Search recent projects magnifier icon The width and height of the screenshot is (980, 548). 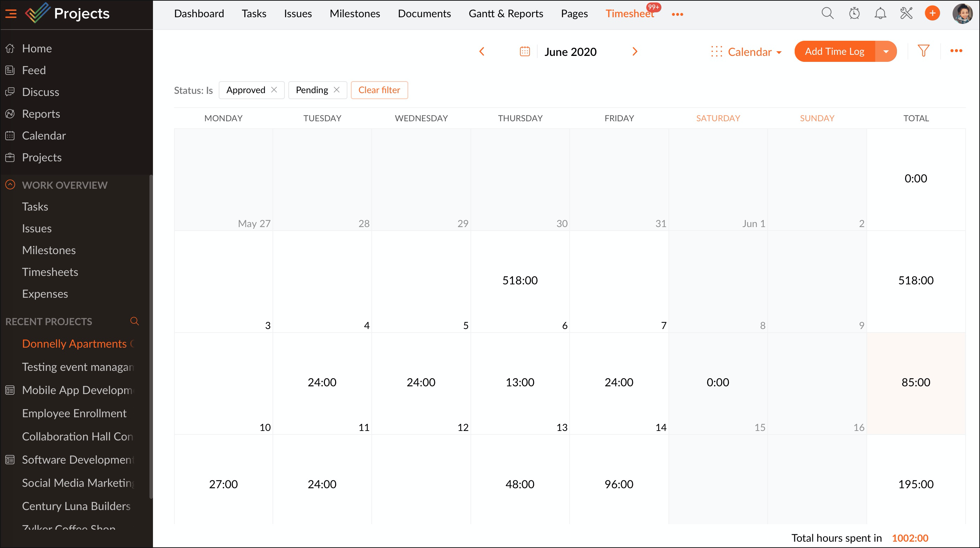click(x=134, y=321)
